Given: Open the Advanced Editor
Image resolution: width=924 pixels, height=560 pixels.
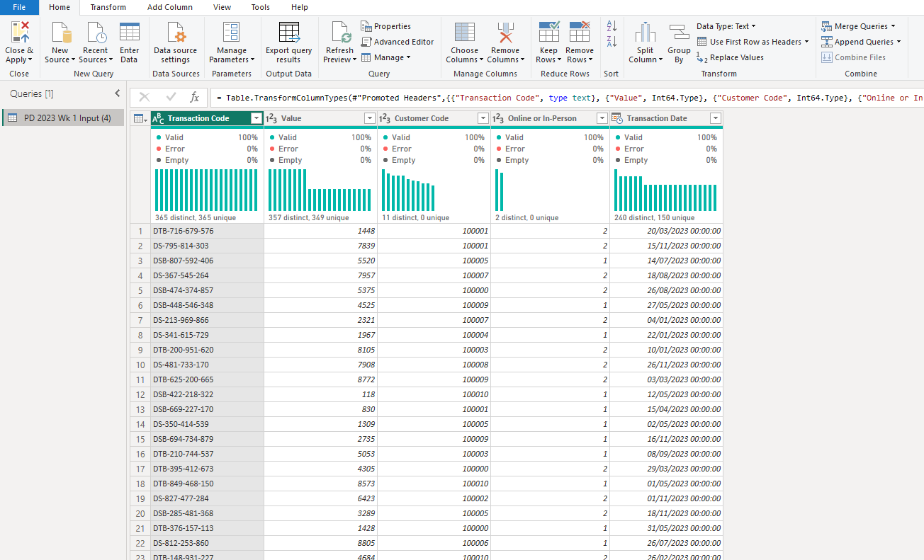Looking at the screenshot, I should [397, 42].
